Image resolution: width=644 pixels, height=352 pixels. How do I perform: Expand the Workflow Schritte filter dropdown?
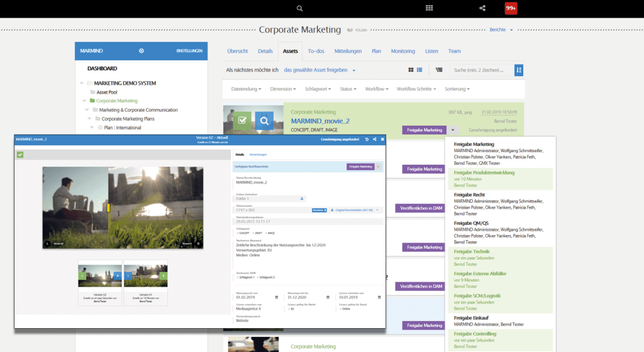coord(416,89)
